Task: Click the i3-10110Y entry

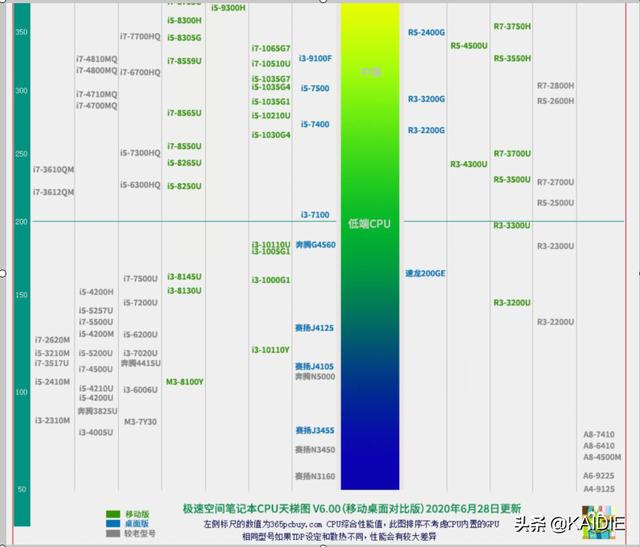Action: click(270, 350)
